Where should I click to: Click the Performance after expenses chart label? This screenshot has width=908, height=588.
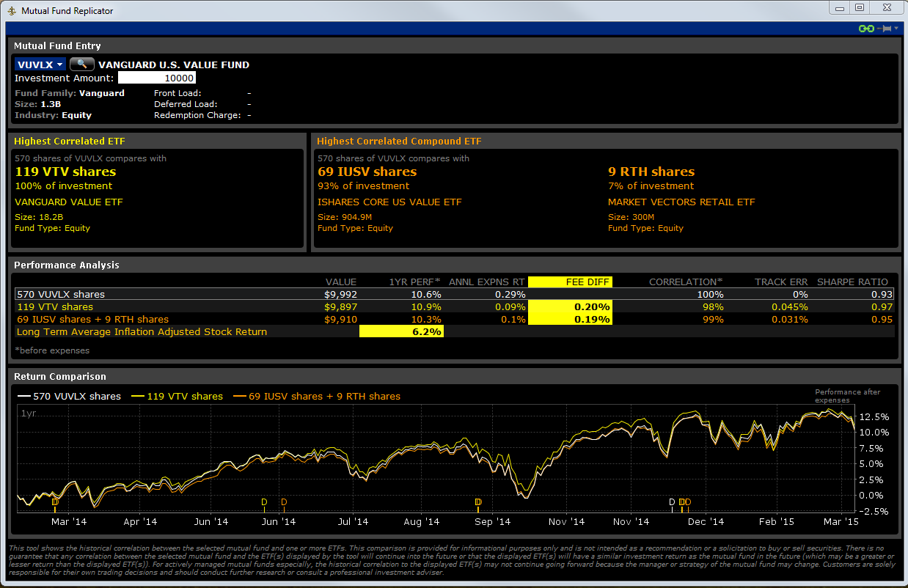tap(847, 396)
